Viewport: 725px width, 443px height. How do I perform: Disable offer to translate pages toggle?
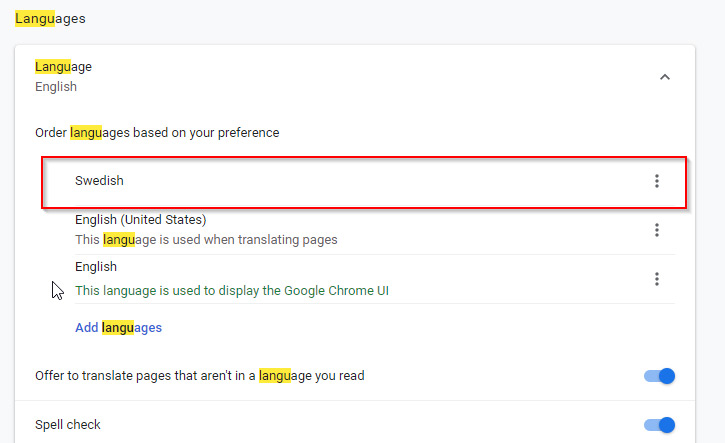660,376
